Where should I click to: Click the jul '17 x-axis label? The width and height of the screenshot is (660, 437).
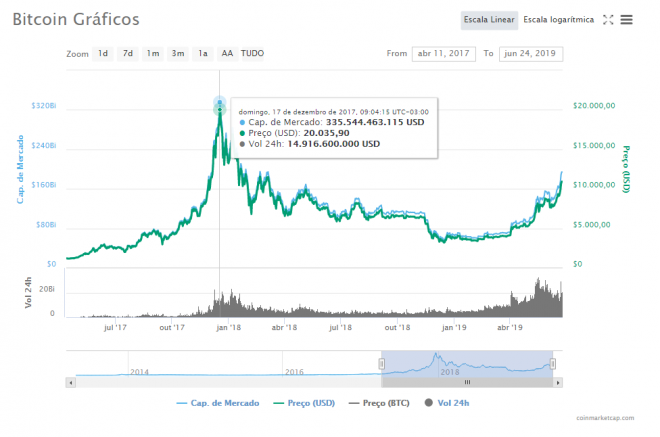click(x=115, y=328)
